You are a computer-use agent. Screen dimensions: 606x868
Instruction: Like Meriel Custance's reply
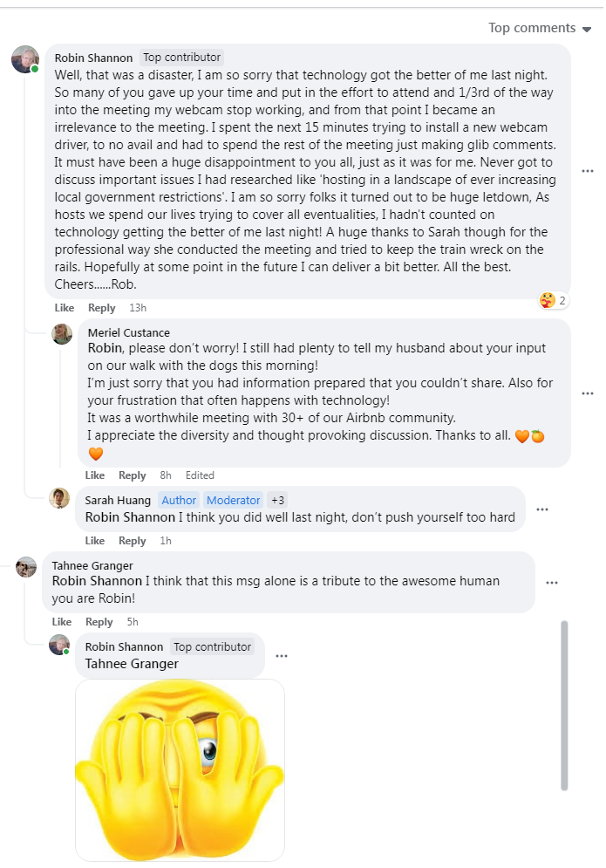click(x=95, y=475)
